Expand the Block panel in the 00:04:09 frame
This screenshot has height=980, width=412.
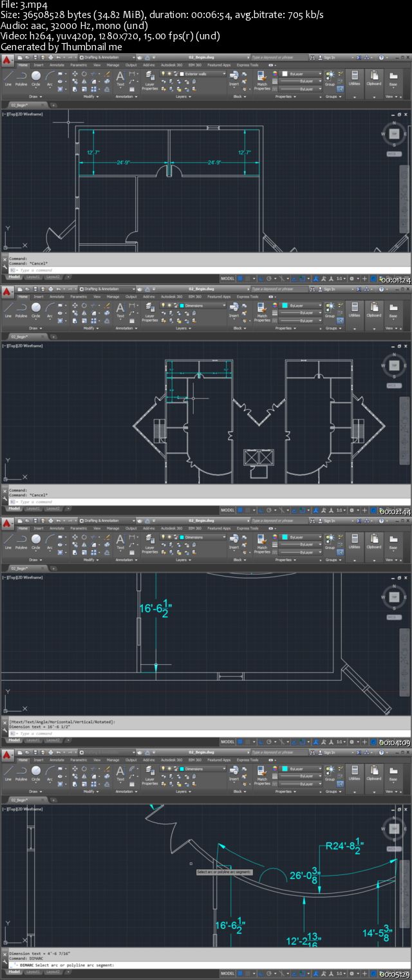239,560
